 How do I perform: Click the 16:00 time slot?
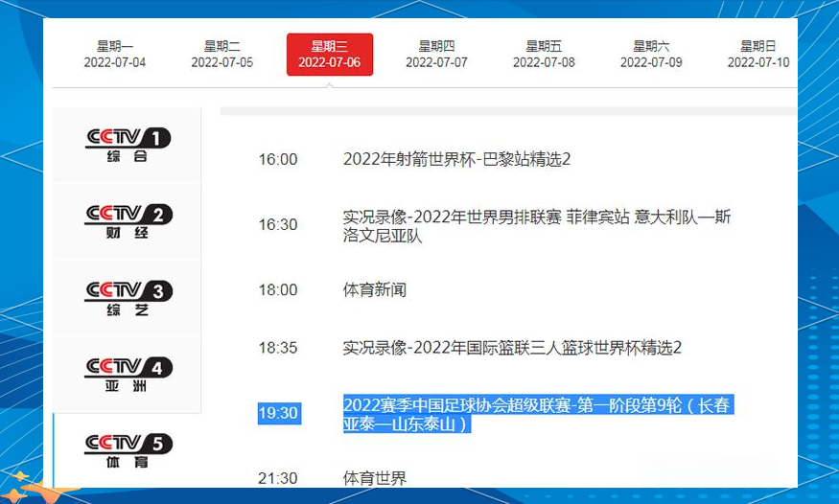point(278,160)
